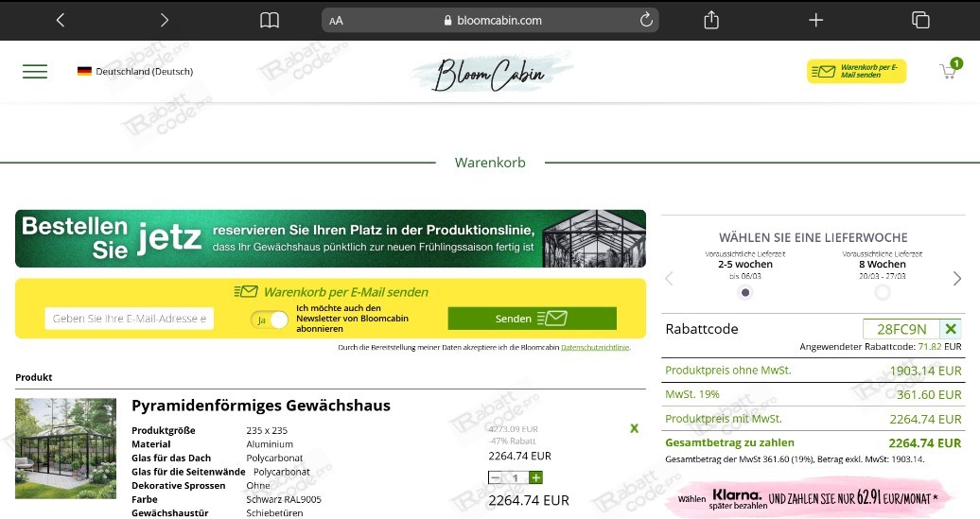Image resolution: width=980 pixels, height=519 pixels.
Task: Click header Warenkorb per E-Mail senden button
Action: click(x=856, y=71)
